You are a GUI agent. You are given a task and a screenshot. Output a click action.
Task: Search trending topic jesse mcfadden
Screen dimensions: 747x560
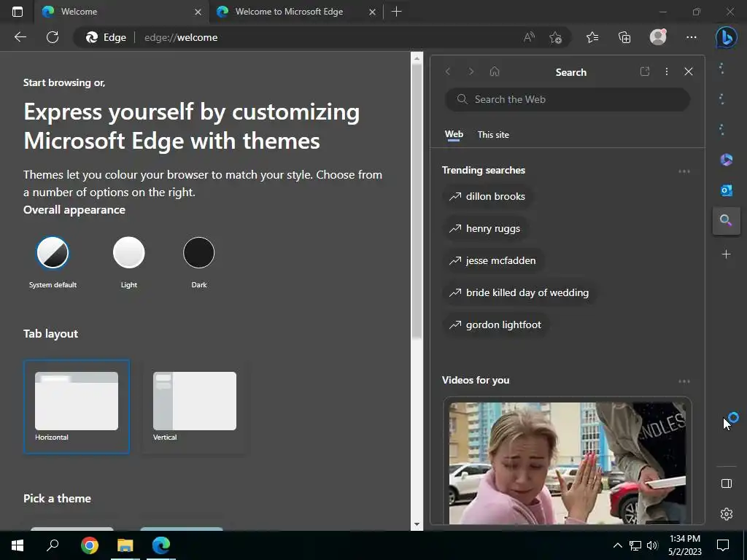(x=492, y=260)
